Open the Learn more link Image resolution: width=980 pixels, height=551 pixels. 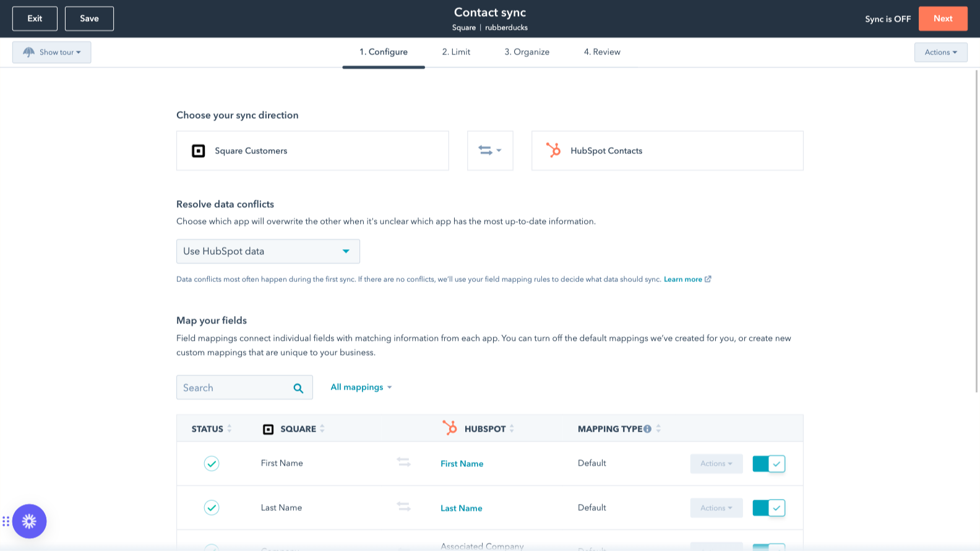683,280
